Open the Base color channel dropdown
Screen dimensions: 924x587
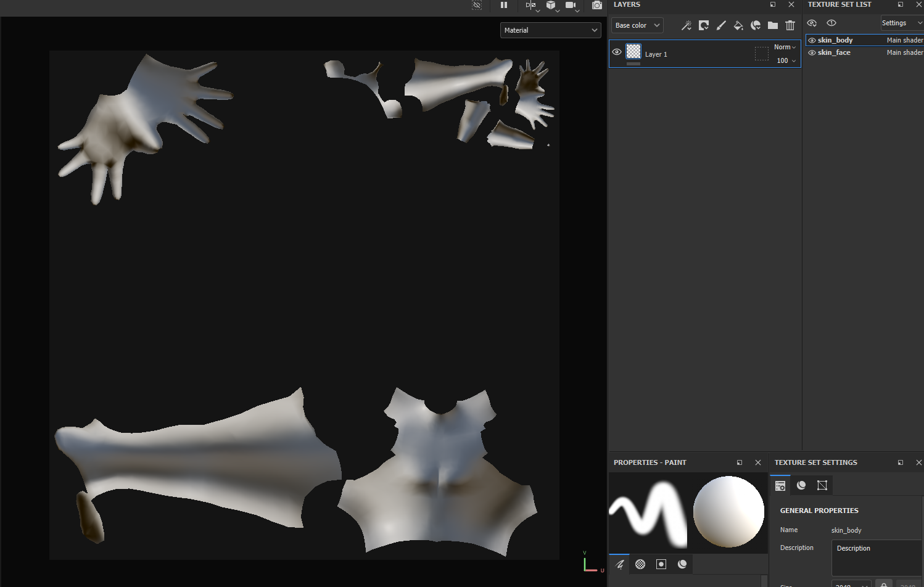coord(637,25)
